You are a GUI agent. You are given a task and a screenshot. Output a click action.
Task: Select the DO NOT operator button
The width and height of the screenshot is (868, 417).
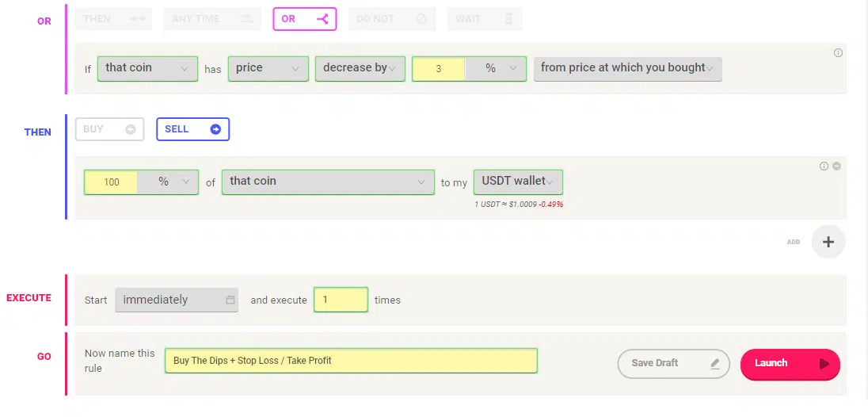[x=392, y=19]
